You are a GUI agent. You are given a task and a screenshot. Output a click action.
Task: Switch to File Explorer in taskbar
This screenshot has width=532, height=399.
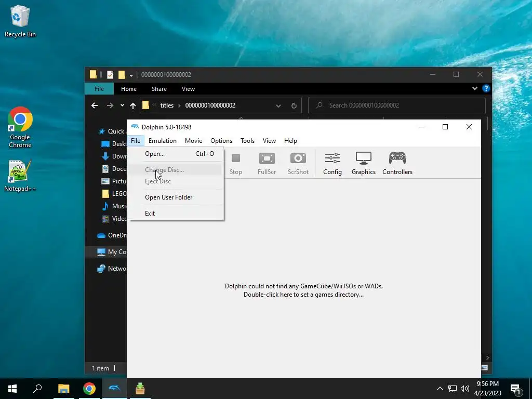pyautogui.click(x=63, y=389)
